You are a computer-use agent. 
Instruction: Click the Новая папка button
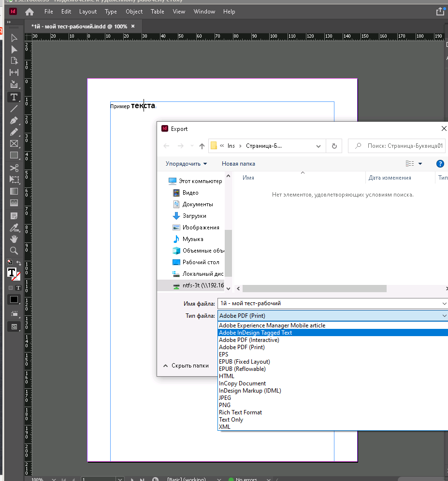[x=238, y=164]
